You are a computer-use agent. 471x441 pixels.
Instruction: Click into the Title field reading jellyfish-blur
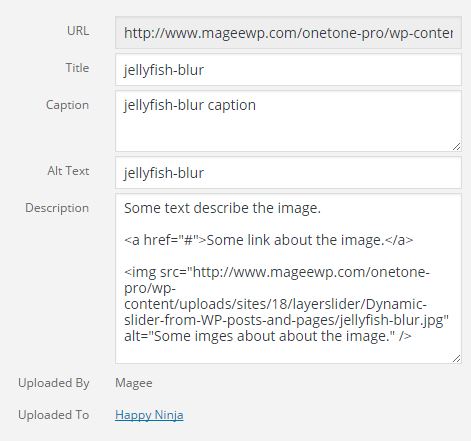pos(288,70)
